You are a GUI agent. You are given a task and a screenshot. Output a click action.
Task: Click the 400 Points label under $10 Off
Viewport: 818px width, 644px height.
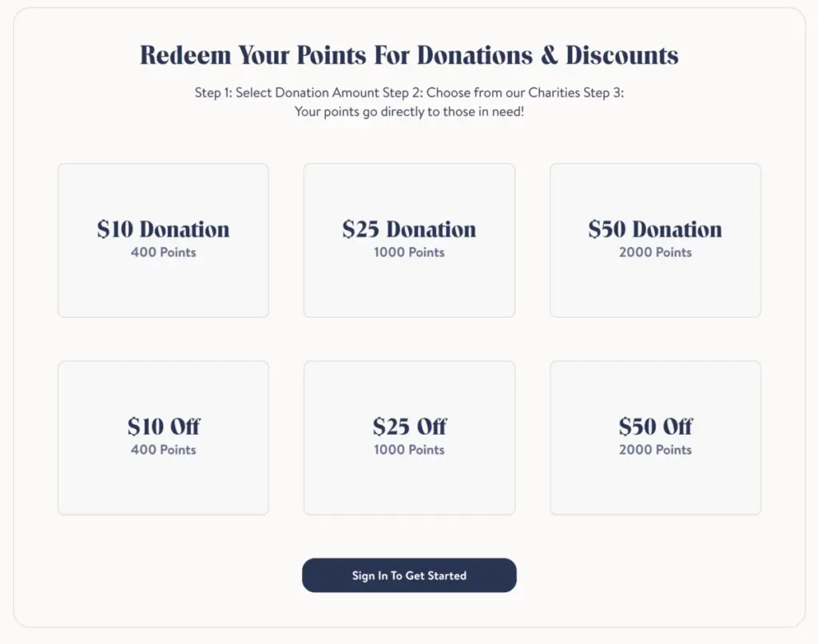163,450
